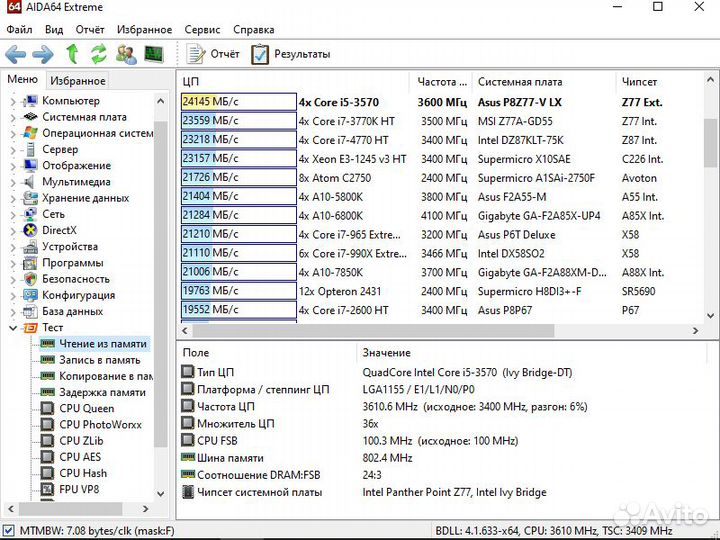Select the DirectX icon in tree
Image resolution: width=720 pixels, height=540 pixels.
coord(30,230)
